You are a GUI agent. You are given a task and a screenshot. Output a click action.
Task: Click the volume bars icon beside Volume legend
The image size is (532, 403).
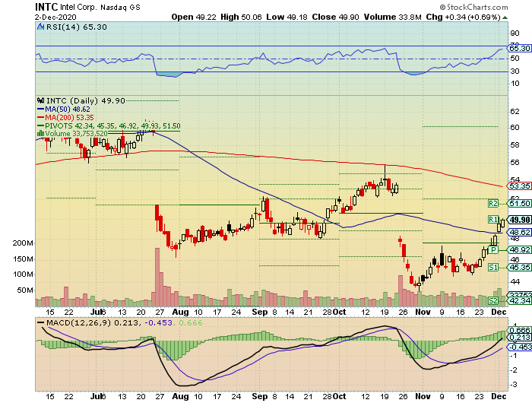pyautogui.click(x=41, y=133)
